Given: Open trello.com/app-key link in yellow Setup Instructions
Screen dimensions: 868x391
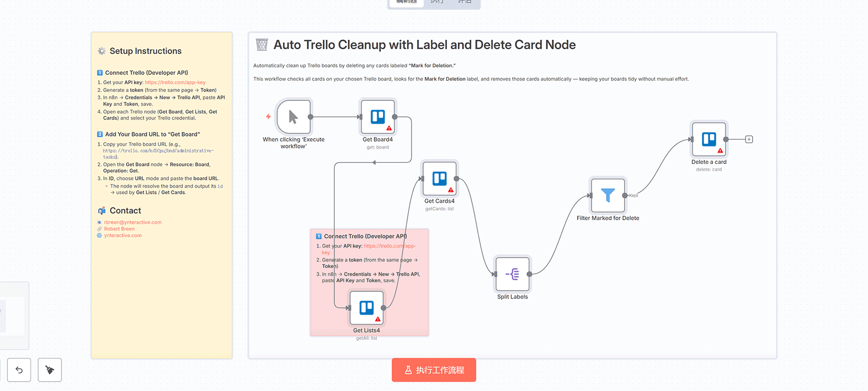Looking at the screenshot, I should coord(175,82).
